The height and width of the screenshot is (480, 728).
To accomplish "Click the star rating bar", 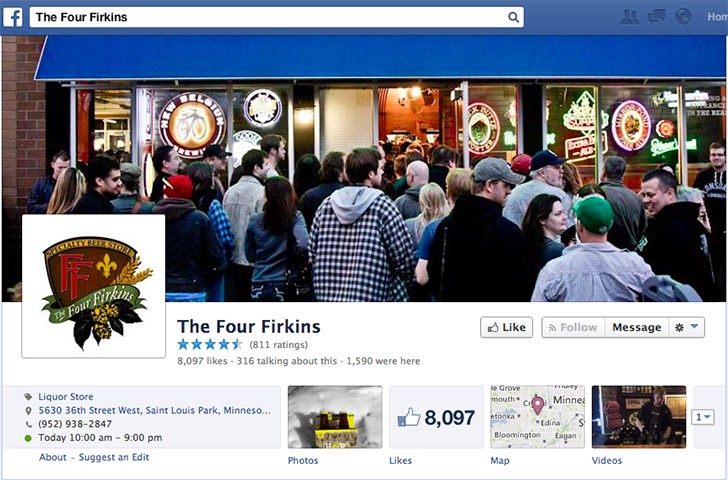I will click(210, 344).
